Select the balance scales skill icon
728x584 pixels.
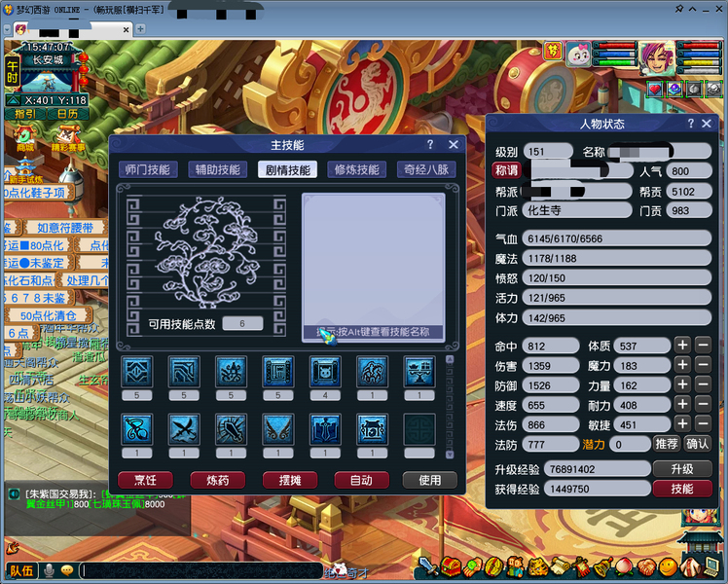(419, 372)
